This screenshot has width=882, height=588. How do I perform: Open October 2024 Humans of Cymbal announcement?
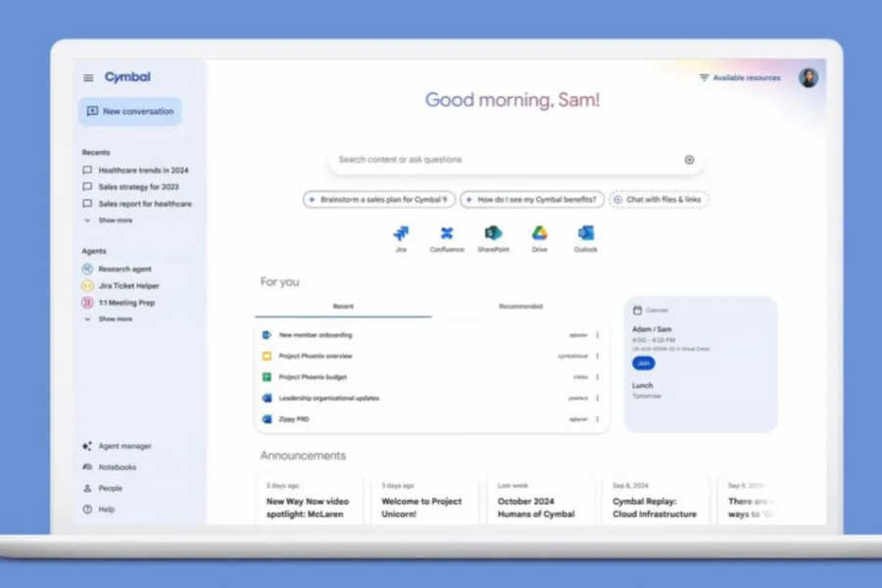point(539,501)
